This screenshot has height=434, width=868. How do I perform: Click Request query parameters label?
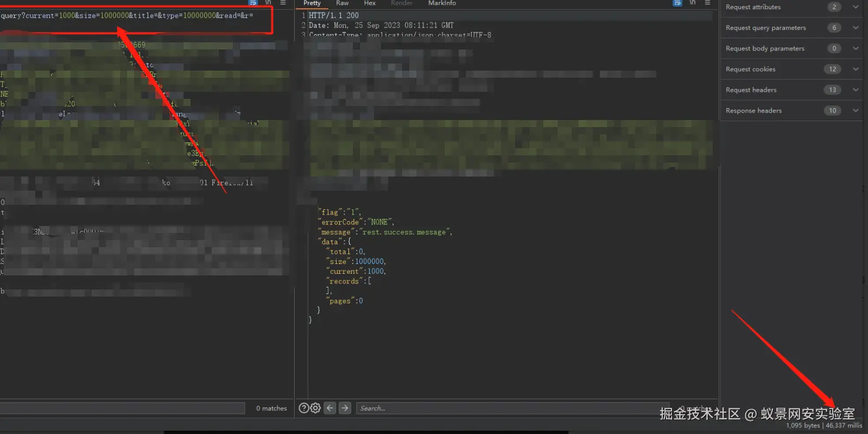pos(765,28)
